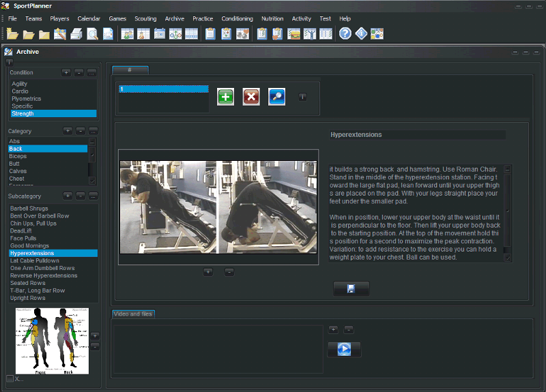Select Lat Cable Pulldown subcategory
This screenshot has height=392, width=546.
click(53, 260)
